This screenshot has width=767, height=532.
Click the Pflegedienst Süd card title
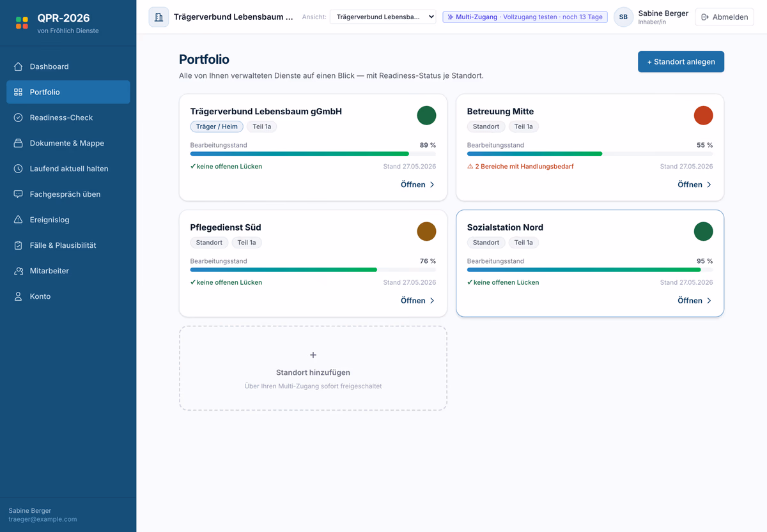226,227
